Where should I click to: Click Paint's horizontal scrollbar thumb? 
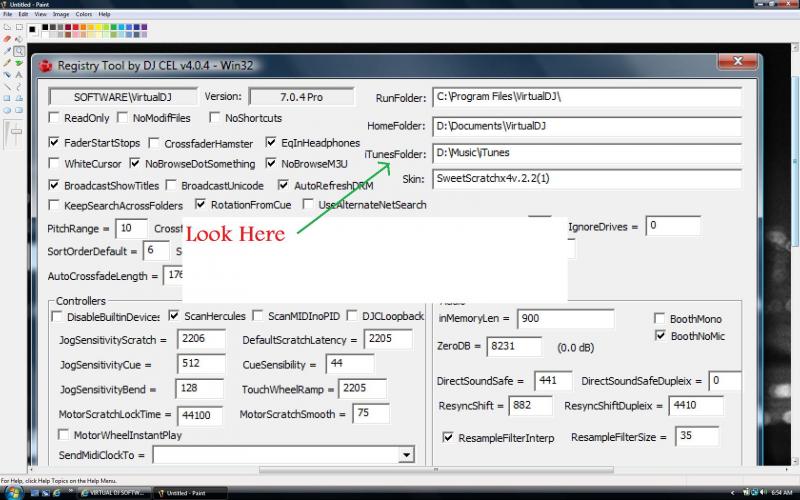coord(436,470)
